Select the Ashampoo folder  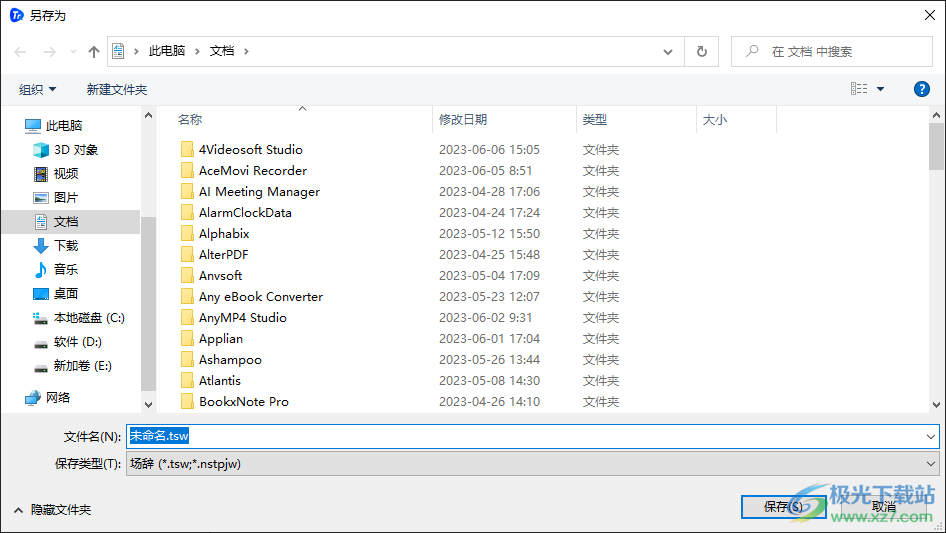pyautogui.click(x=221, y=360)
